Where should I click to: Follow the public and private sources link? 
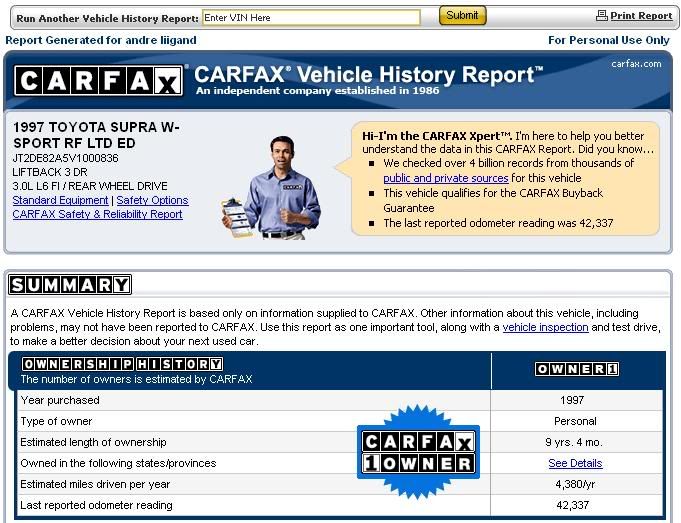446,178
